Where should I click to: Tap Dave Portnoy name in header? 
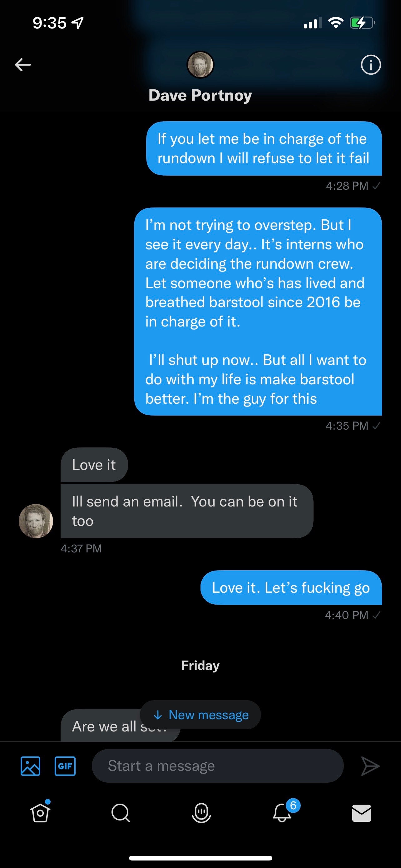click(200, 95)
